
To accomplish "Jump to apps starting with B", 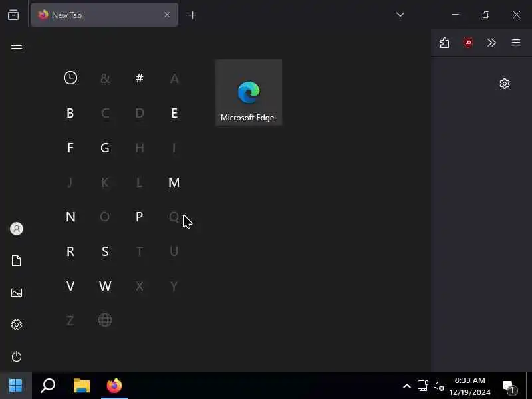I will (70, 113).
